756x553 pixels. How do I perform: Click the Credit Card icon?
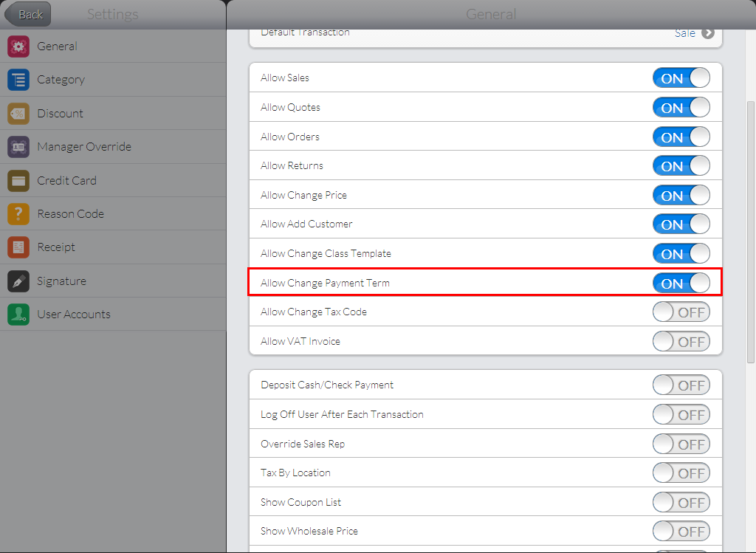(18, 180)
